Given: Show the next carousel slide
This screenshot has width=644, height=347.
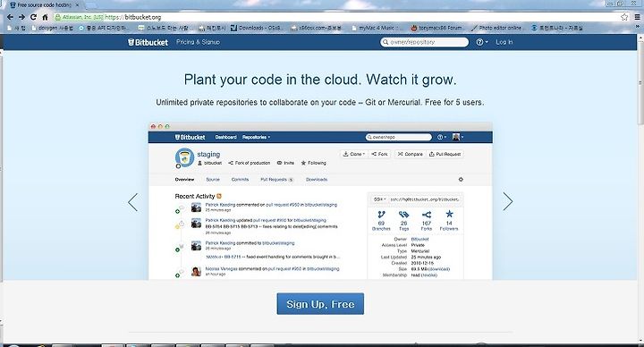Looking at the screenshot, I should tap(508, 201).
